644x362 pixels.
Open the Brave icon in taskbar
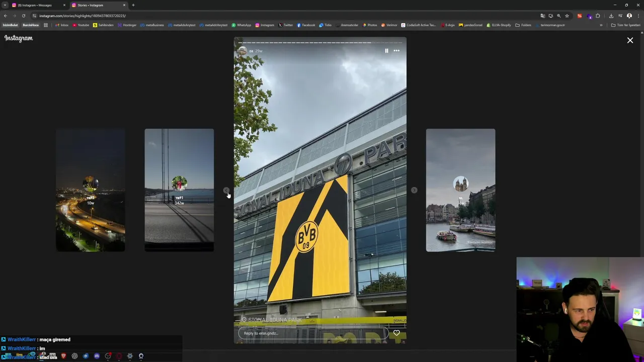click(x=63, y=356)
